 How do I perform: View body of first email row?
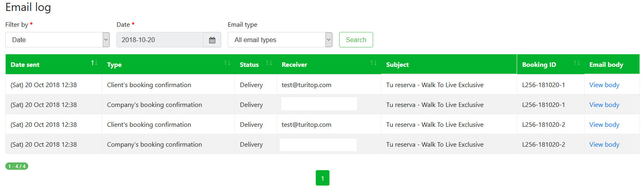604,85
